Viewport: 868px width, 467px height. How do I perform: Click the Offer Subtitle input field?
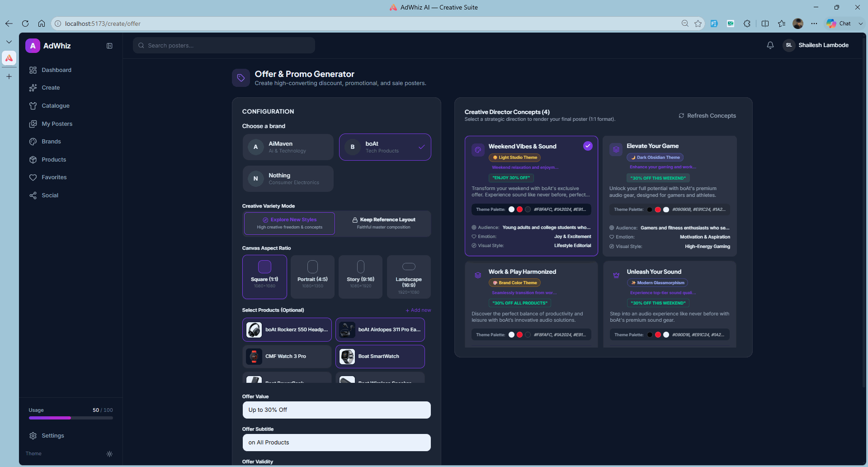click(x=336, y=443)
